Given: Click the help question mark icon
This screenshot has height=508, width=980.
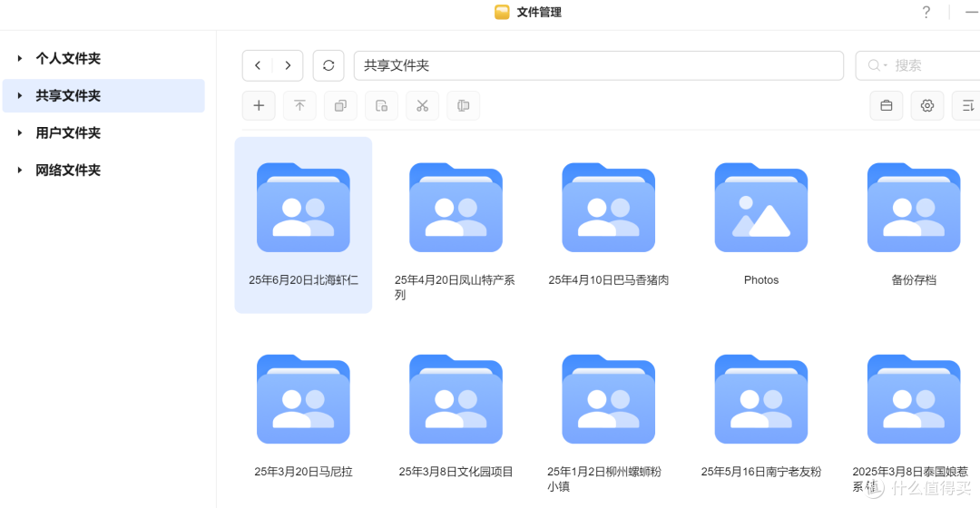Looking at the screenshot, I should [926, 13].
